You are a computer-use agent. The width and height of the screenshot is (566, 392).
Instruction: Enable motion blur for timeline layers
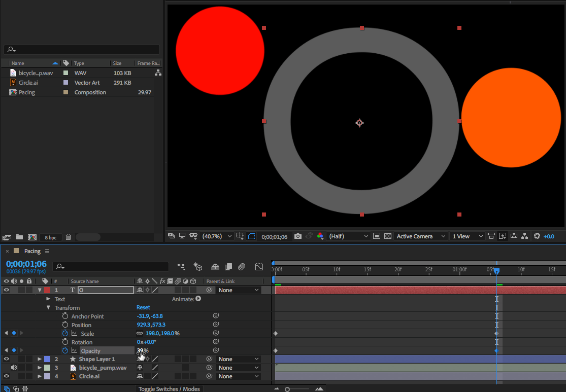(242, 267)
